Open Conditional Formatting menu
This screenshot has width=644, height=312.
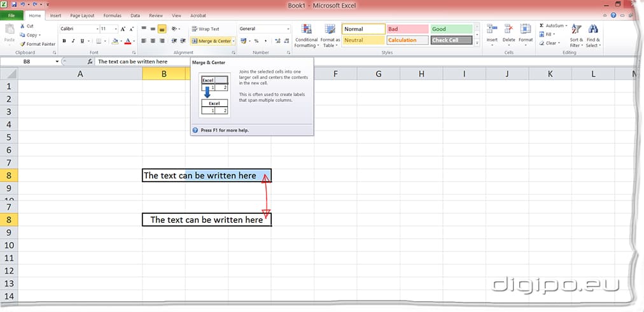click(x=306, y=36)
